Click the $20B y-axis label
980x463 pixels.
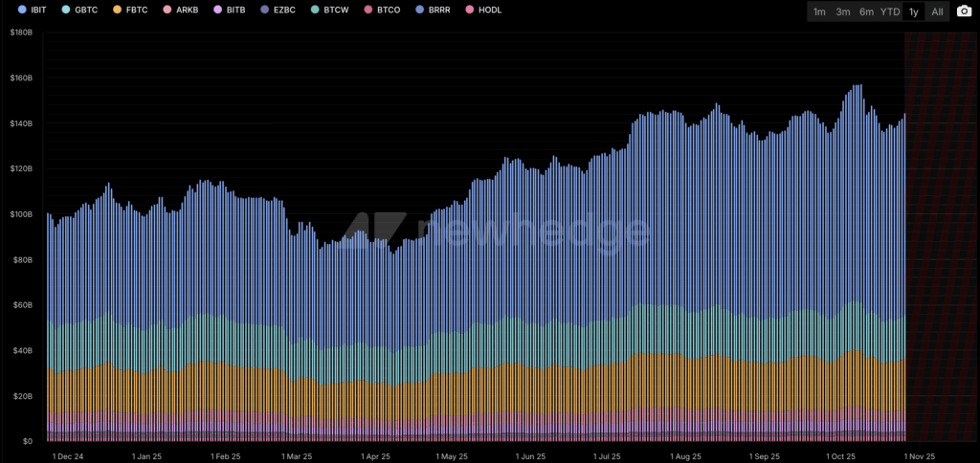click(x=23, y=396)
